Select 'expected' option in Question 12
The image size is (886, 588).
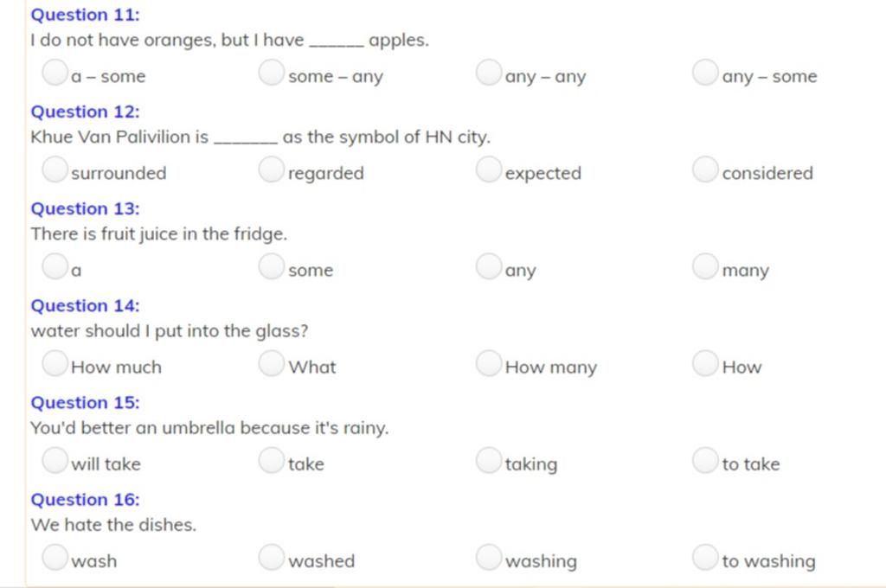tap(489, 169)
